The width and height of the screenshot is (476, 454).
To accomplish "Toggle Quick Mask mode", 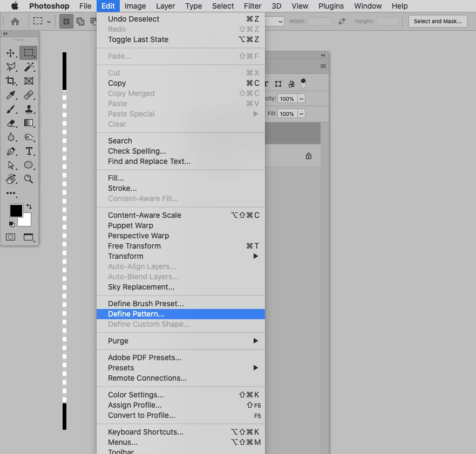I will pyautogui.click(x=11, y=237).
